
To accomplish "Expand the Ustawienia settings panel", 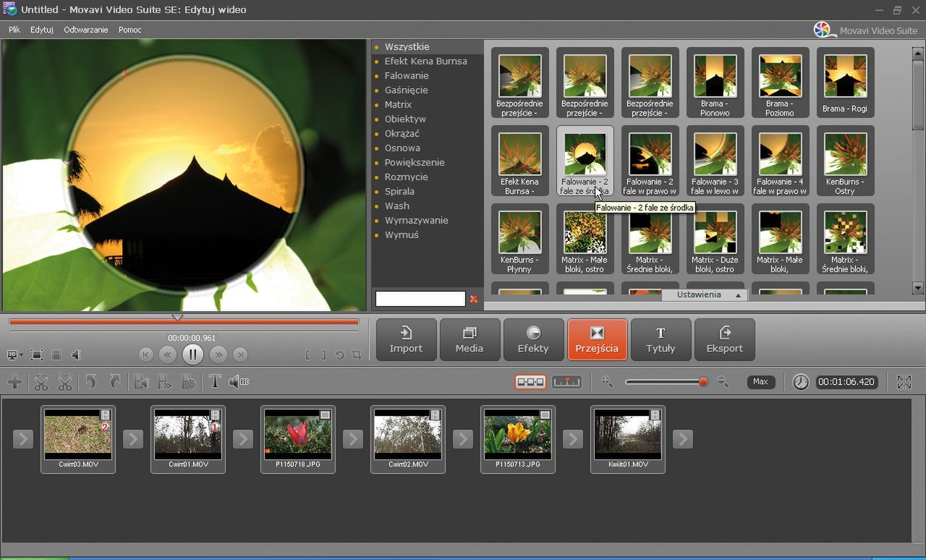I will pyautogui.click(x=704, y=295).
